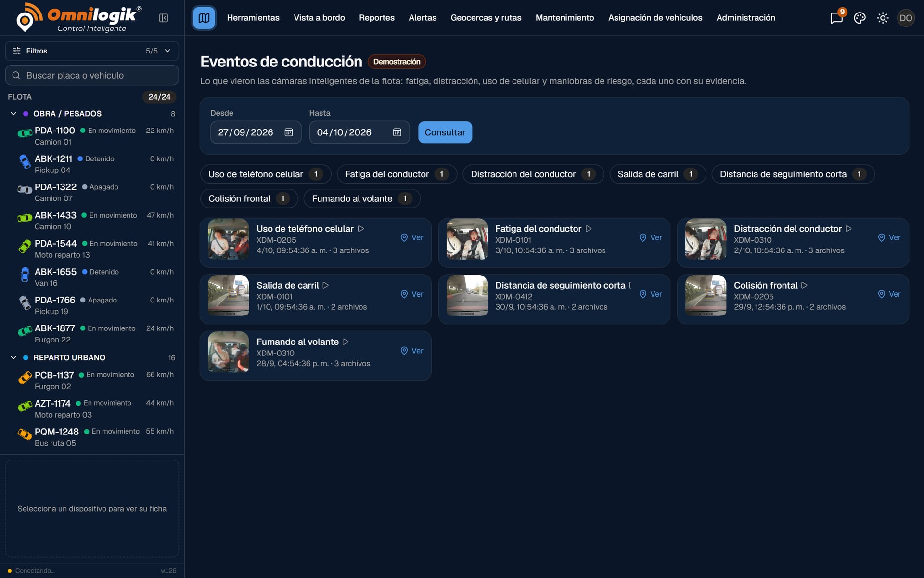The image size is (924, 578).
Task: Click Ver on the Distracción del conductor card
Action: click(889, 237)
